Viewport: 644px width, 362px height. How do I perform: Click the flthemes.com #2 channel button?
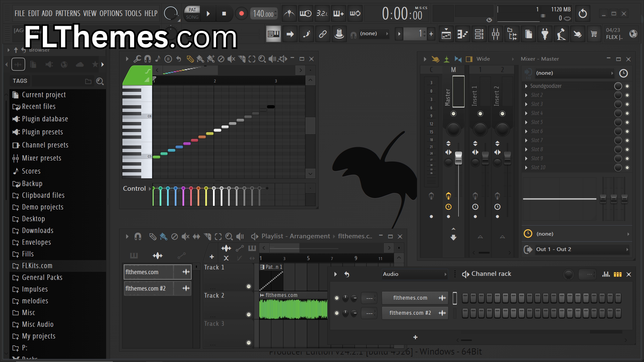[415, 313]
